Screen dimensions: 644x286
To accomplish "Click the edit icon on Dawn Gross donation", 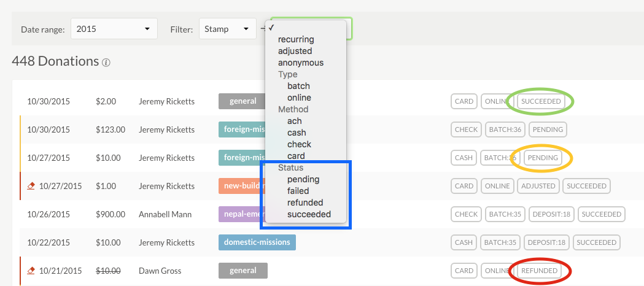I will click(x=31, y=271).
